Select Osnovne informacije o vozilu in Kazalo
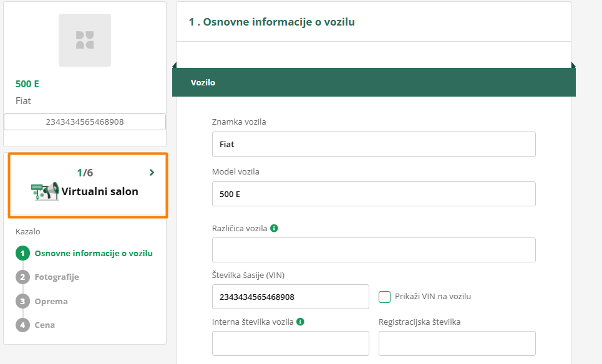The image size is (602, 364). coord(94,253)
